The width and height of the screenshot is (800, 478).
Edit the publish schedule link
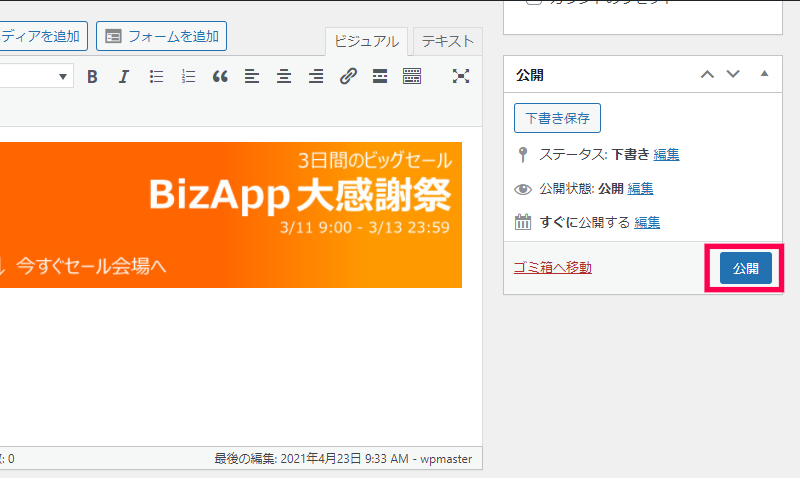click(x=647, y=222)
